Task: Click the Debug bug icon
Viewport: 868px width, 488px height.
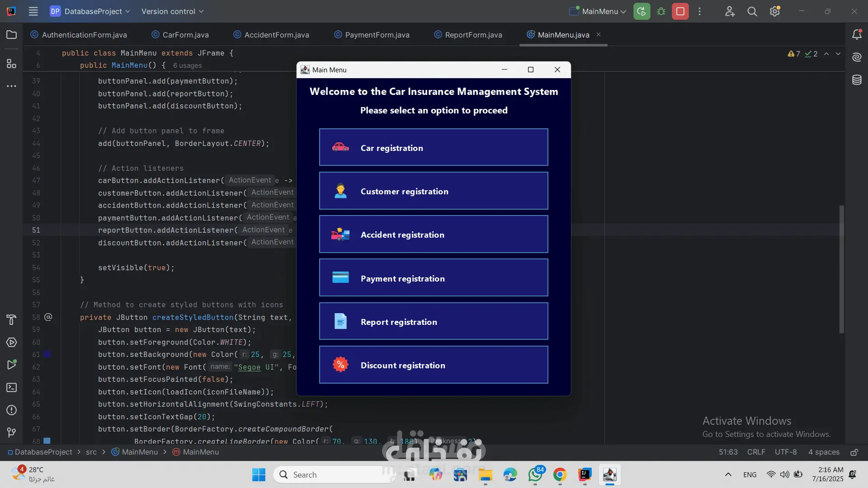Action: 661,11
